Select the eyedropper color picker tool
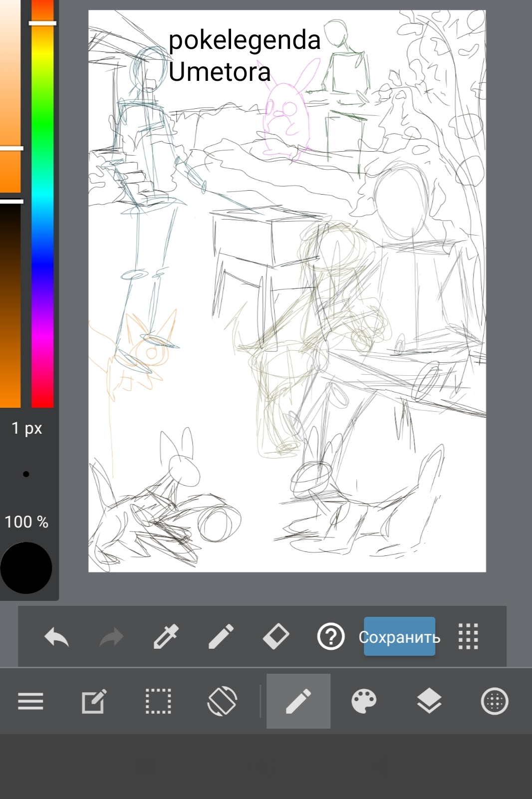 (166, 637)
